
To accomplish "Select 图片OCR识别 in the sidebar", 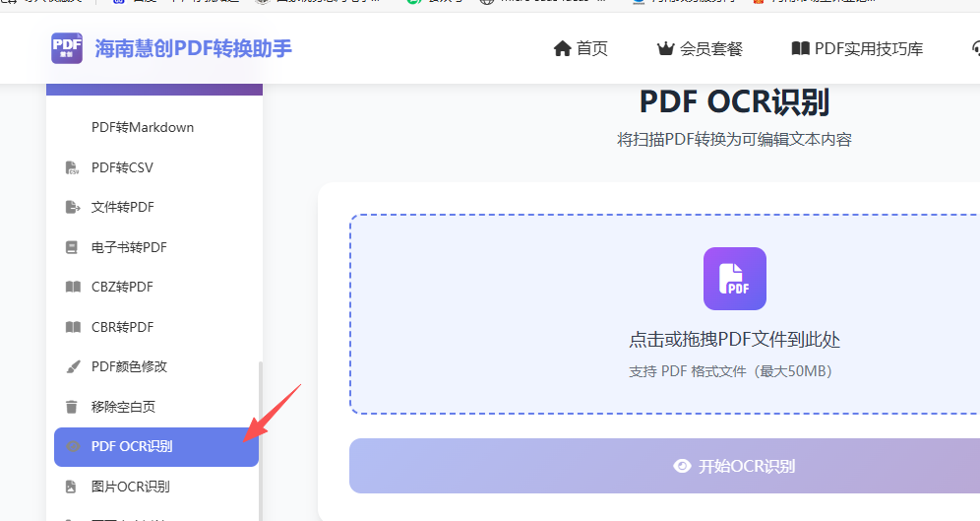I will click(x=130, y=487).
